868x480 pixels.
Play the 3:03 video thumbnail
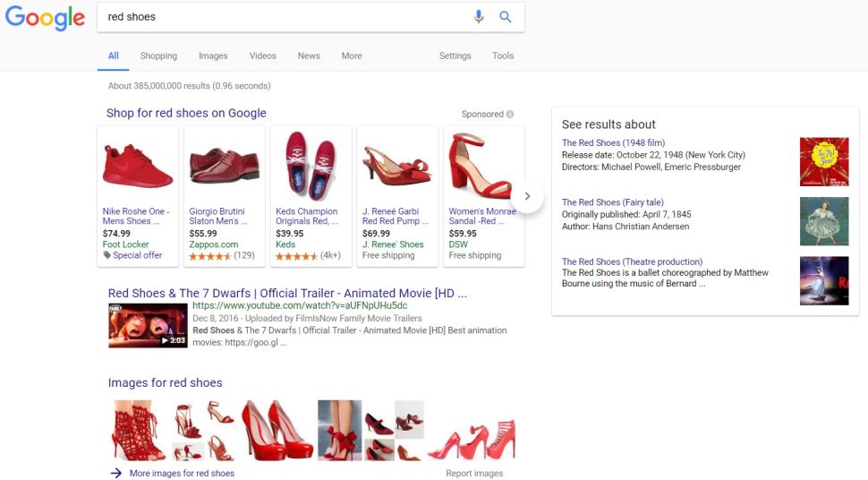[148, 326]
